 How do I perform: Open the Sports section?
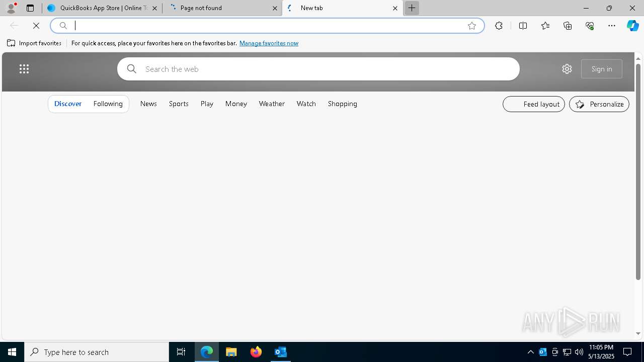[x=179, y=104]
